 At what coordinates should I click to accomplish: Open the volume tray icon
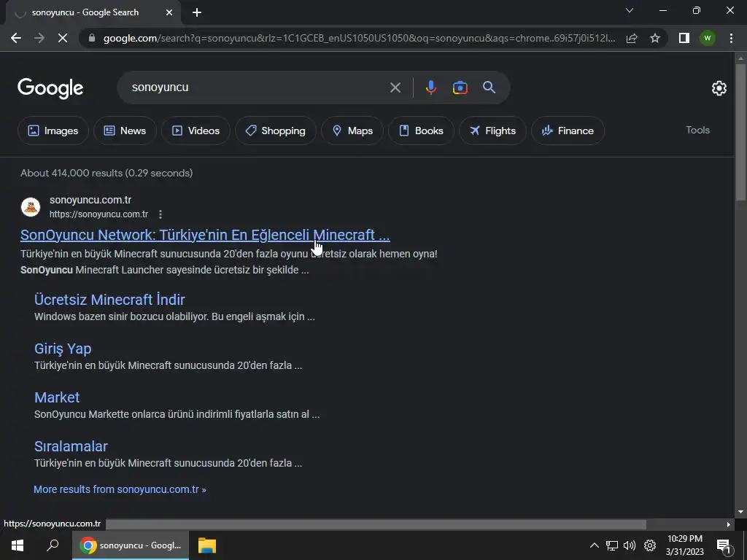(630, 545)
